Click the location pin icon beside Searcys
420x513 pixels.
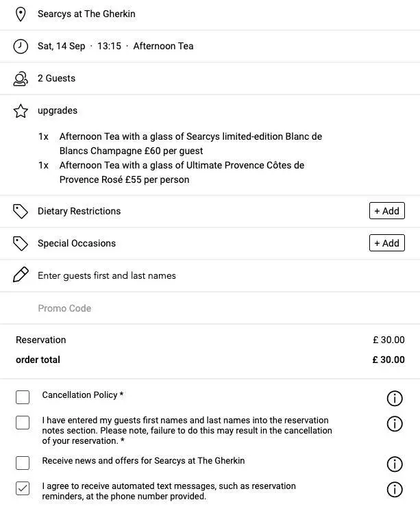[21, 14]
